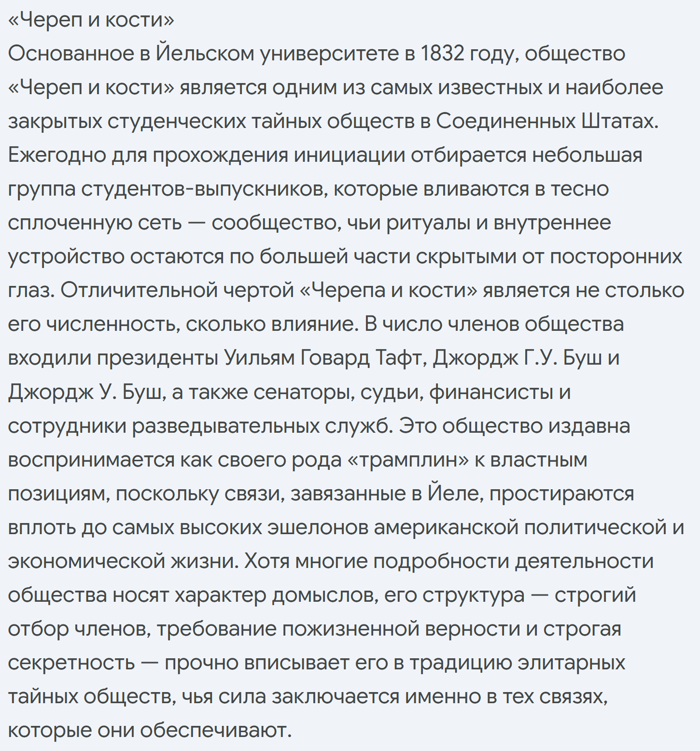Click the word «Йеле»
This screenshot has width=700, height=751.
[455, 492]
